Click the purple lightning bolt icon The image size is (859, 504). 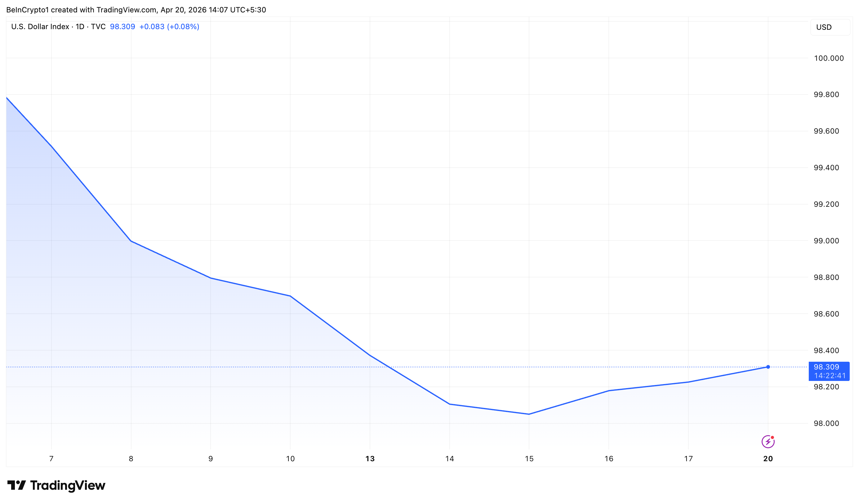[768, 442]
